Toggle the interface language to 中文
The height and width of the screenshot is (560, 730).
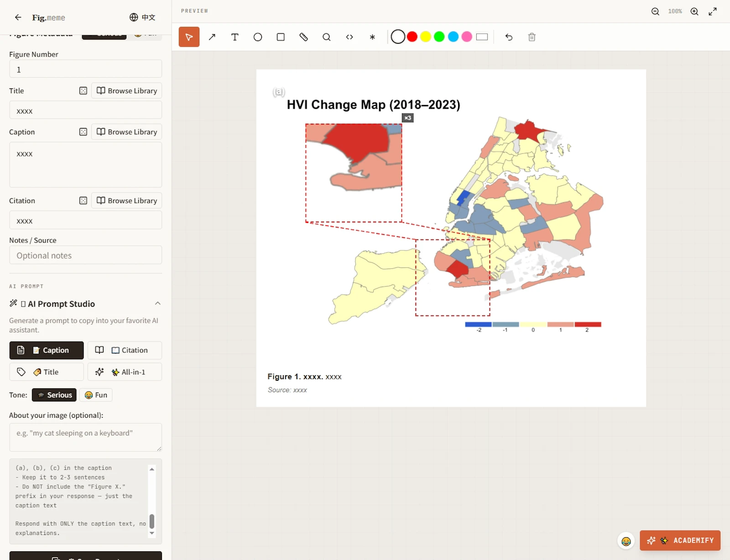click(143, 17)
